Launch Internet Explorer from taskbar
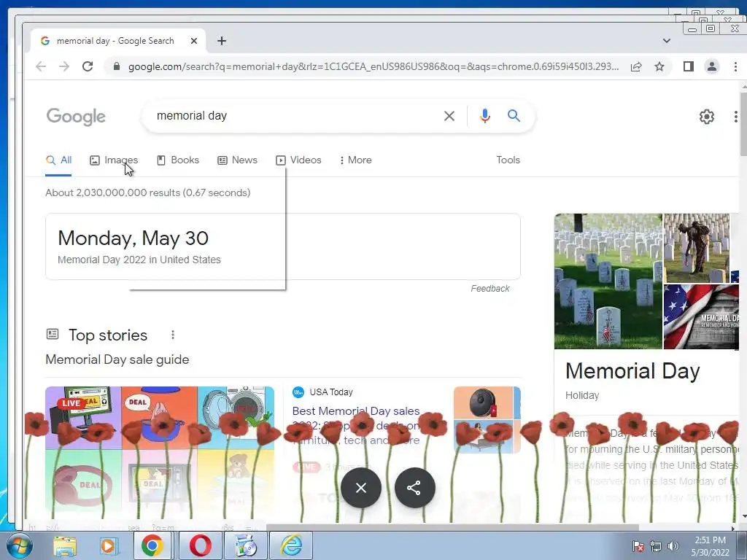Screen dimensions: 747x560 point(292,546)
